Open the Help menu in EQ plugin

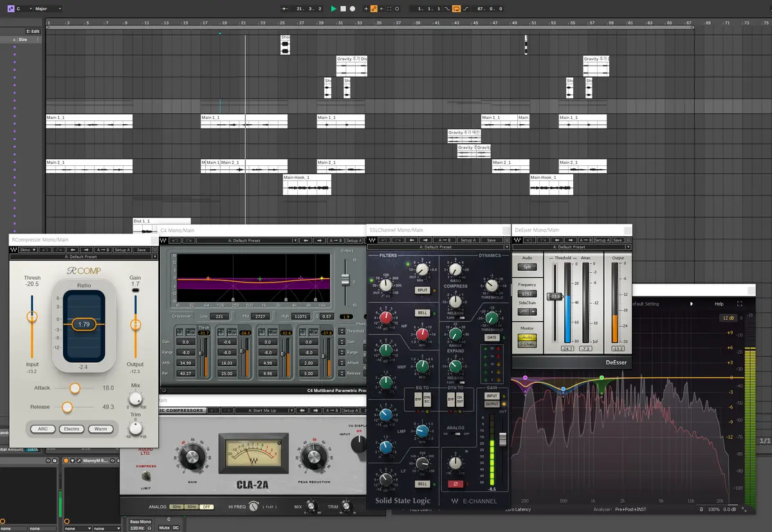pyautogui.click(x=719, y=304)
